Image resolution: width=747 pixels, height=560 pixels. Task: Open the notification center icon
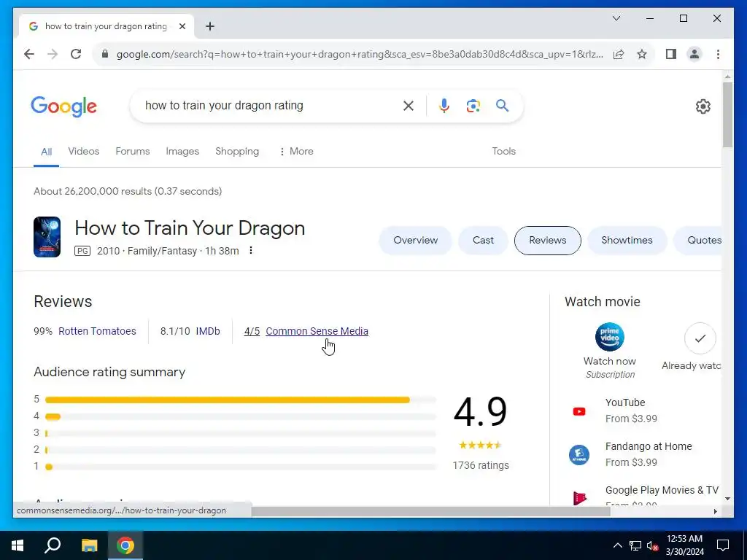tap(723, 545)
